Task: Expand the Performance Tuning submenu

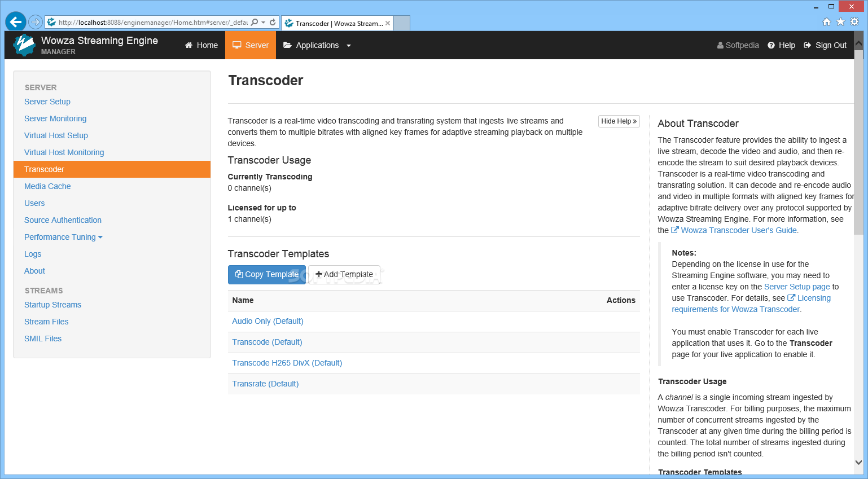Action: [63, 237]
